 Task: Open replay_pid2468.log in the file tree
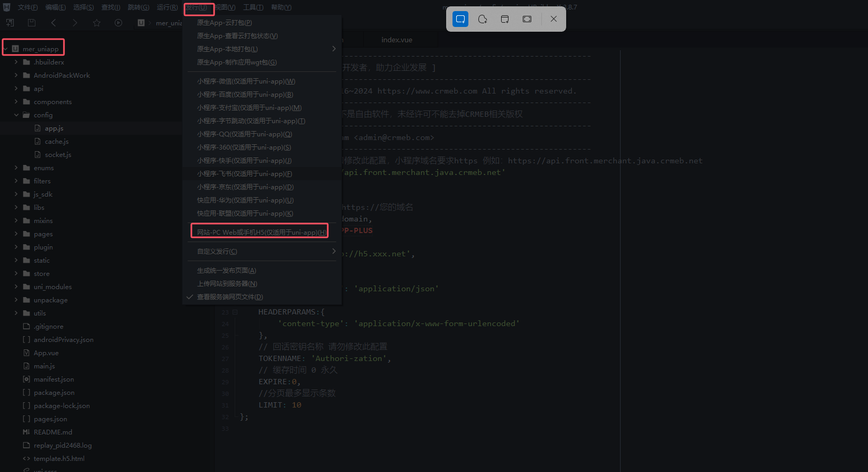[x=63, y=445]
